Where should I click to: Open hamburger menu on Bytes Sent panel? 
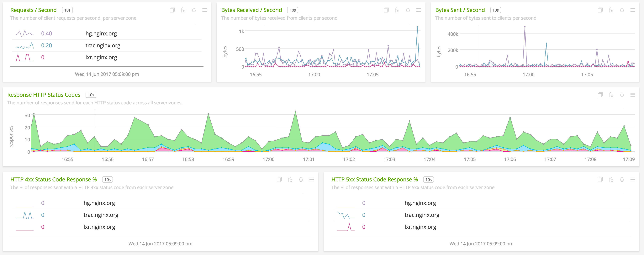(x=632, y=10)
